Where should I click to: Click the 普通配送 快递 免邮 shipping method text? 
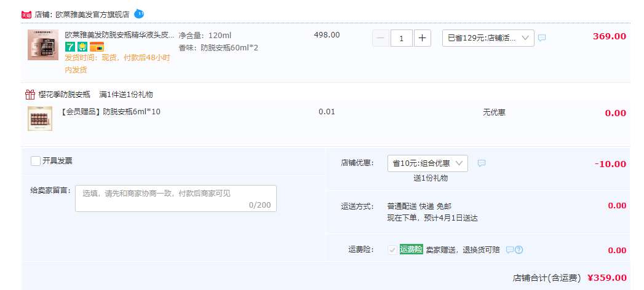(x=419, y=206)
